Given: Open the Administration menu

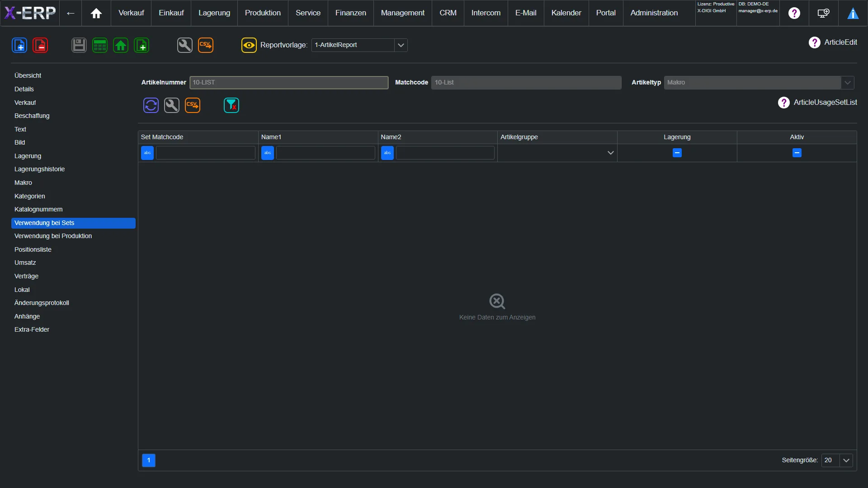Looking at the screenshot, I should pos(654,13).
